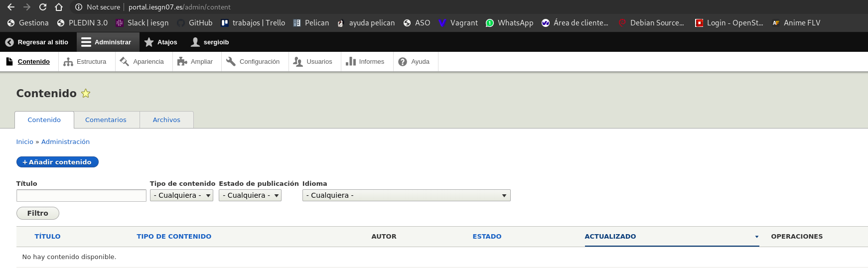Sort table by TÍTULO column
This screenshot has height=276, width=868.
point(47,237)
